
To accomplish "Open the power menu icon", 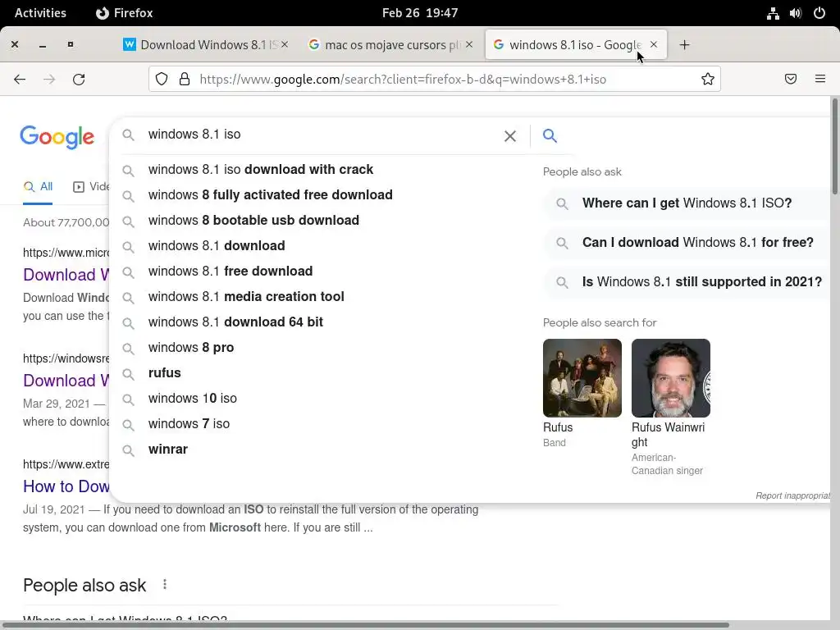I will point(819,13).
